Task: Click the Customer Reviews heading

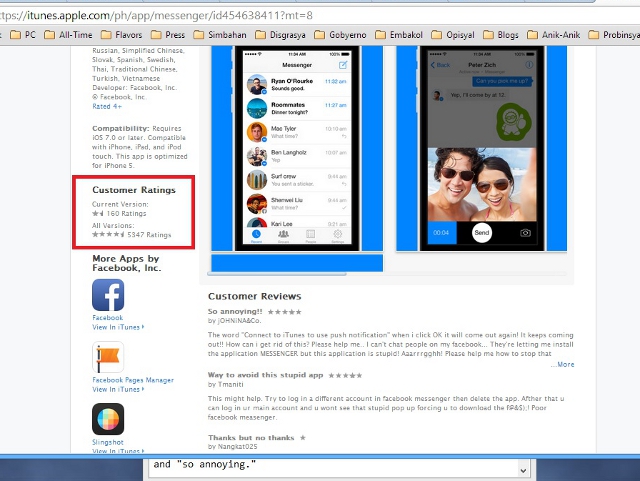Action: (255, 296)
